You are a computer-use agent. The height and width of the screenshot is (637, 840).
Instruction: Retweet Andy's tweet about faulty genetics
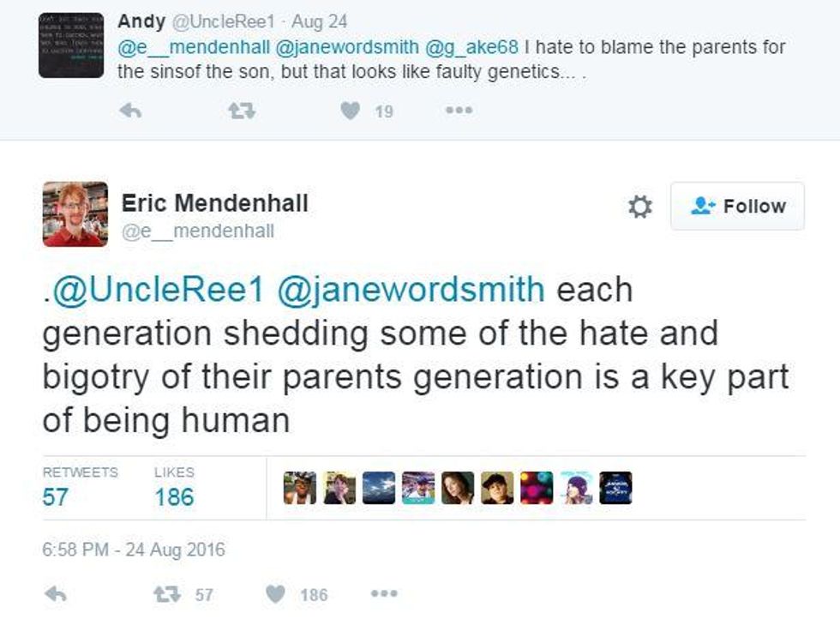coord(242,111)
